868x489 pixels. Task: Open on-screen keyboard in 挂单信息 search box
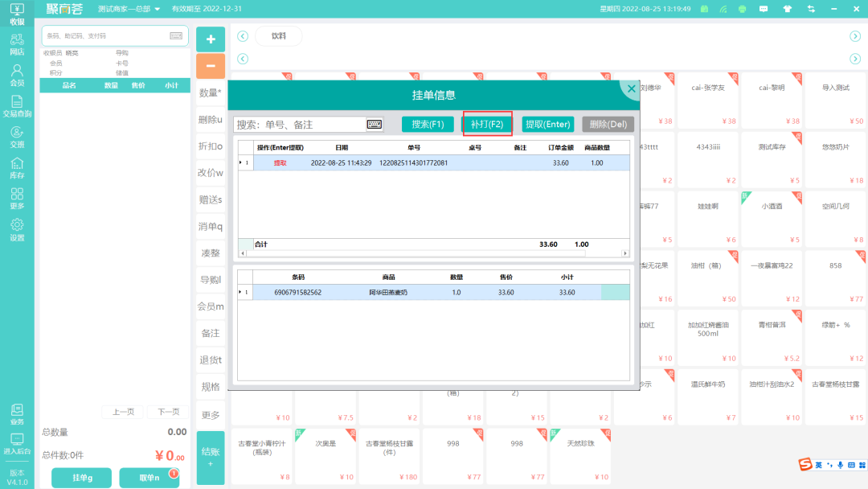click(375, 125)
